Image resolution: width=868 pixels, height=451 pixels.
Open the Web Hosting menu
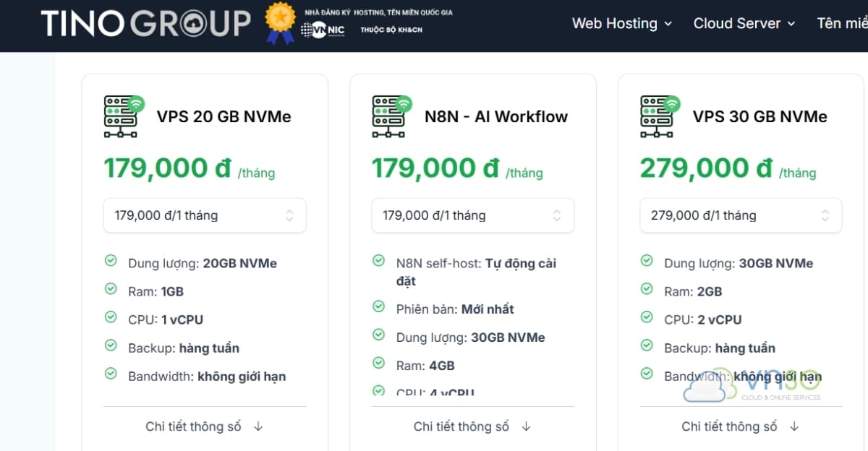622,23
